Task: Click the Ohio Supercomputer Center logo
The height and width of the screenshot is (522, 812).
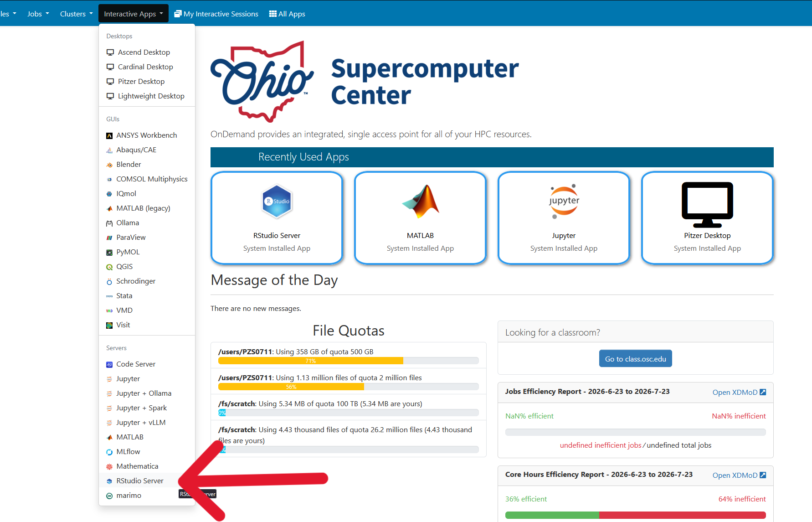Action: 365,82
